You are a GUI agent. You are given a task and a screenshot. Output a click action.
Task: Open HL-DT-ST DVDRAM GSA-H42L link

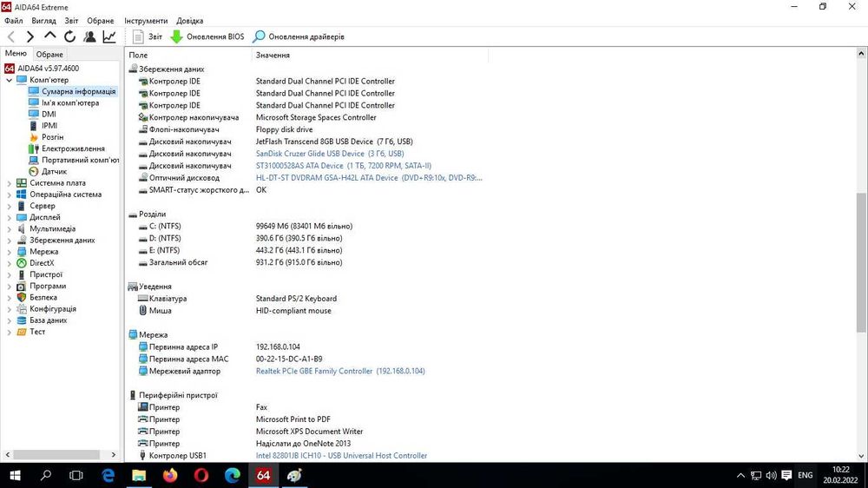point(369,178)
